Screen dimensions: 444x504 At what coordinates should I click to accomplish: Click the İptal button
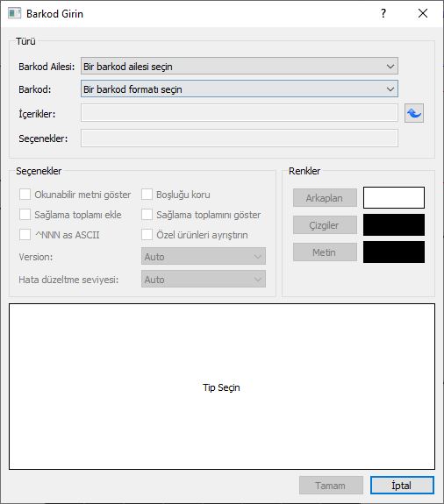tap(402, 486)
